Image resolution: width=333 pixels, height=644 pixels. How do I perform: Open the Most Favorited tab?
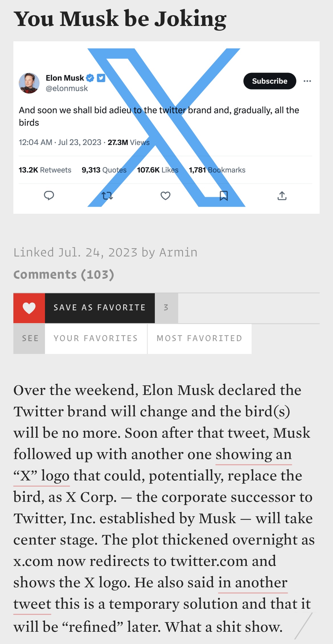pos(200,339)
